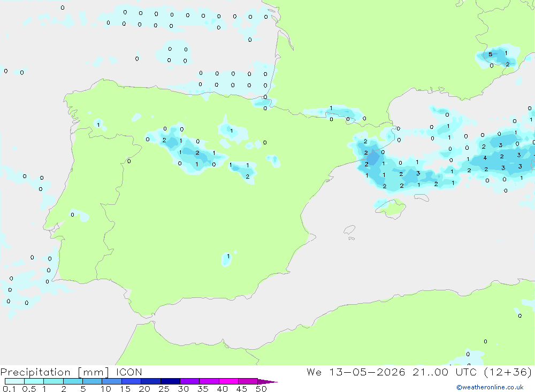Viewport: 535px width, 392px height.
Task: Choose the 25–30 mm dark blue swatch
Action: [x=170, y=381]
